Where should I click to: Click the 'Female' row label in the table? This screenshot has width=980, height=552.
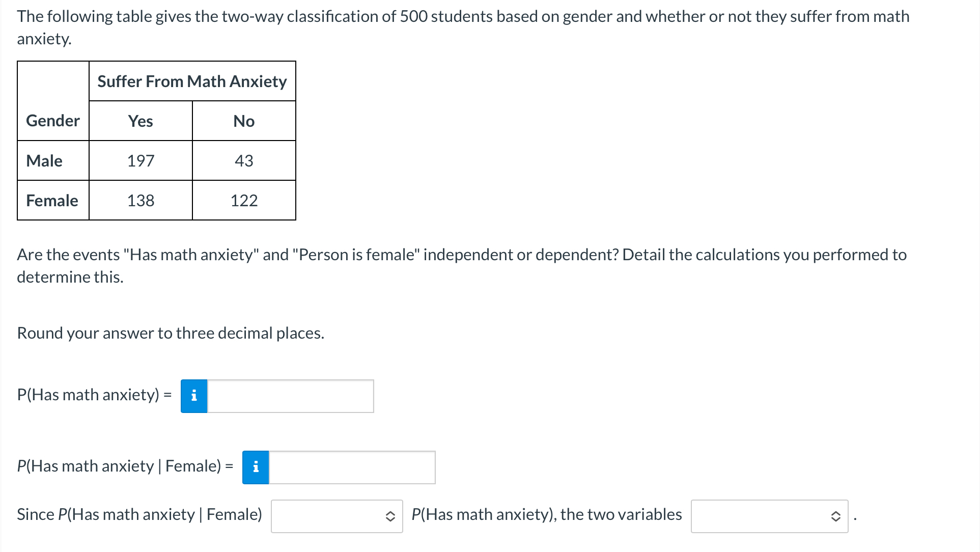pos(52,200)
